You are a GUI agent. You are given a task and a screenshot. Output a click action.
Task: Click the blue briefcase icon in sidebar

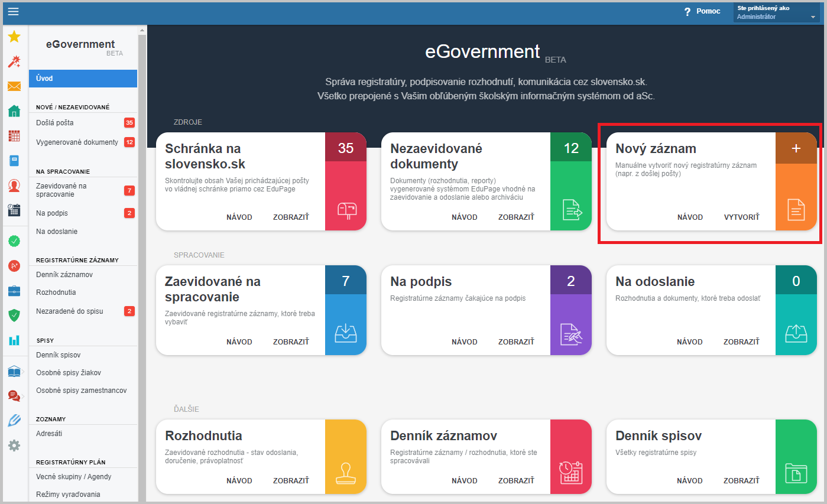pyautogui.click(x=14, y=291)
